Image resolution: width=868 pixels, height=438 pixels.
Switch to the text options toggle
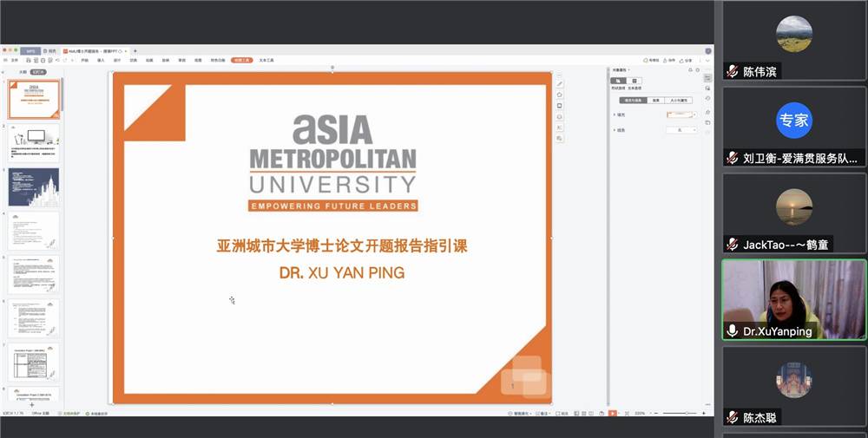click(x=635, y=81)
